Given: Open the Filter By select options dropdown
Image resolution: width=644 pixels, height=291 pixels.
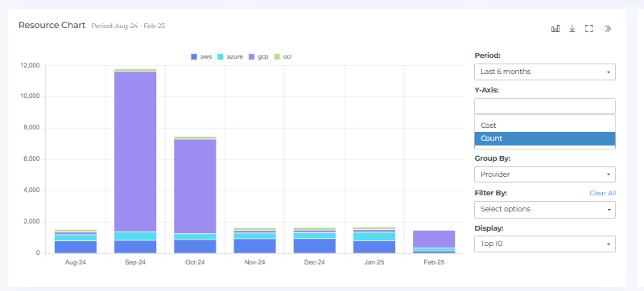Looking at the screenshot, I should (545, 210).
